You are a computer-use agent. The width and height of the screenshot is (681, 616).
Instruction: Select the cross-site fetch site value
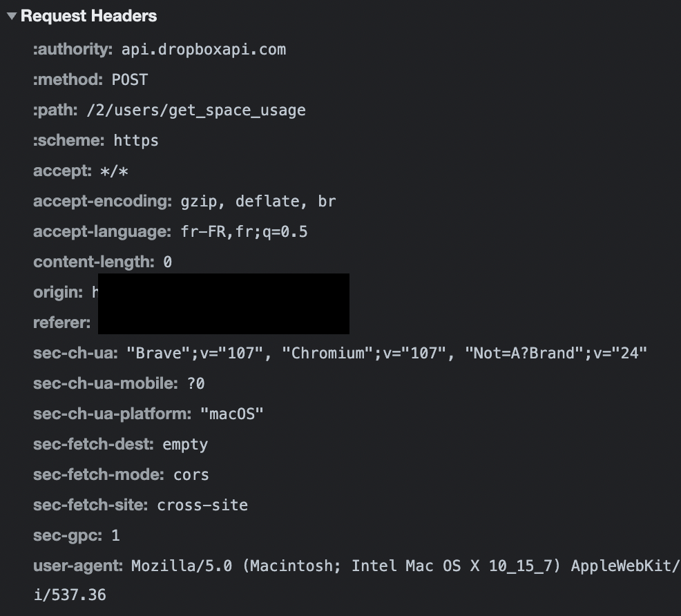[x=202, y=506]
